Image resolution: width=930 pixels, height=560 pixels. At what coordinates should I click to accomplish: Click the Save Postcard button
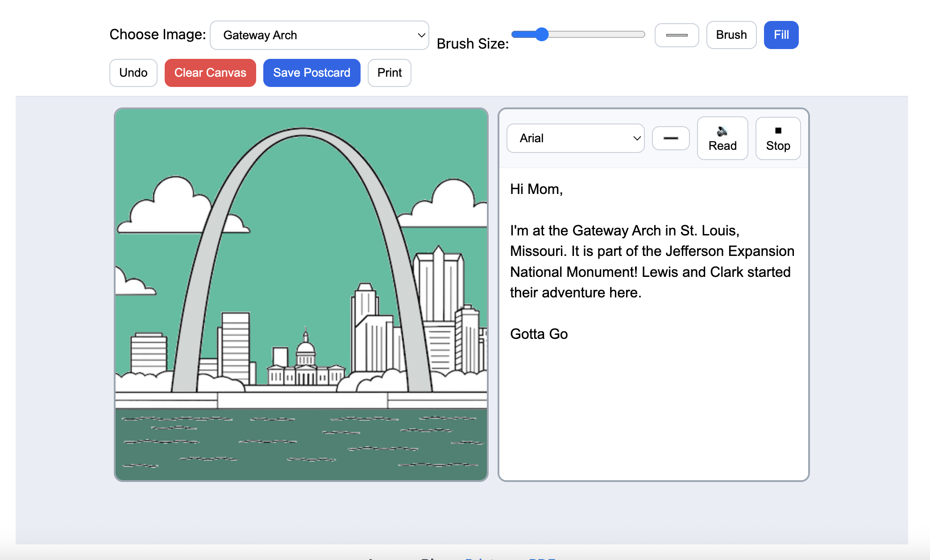tap(311, 73)
